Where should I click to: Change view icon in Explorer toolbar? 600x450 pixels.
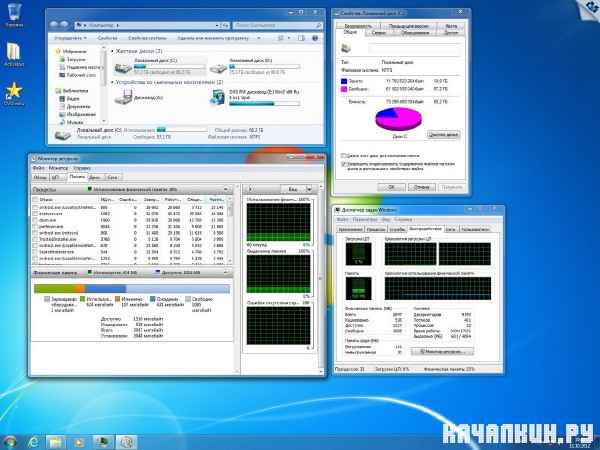click(280, 38)
